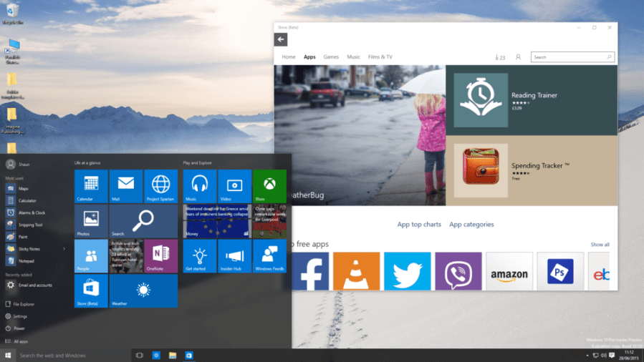Launch the Xbox tile
Image resolution: width=644 pixels, height=362 pixels.
point(269,186)
